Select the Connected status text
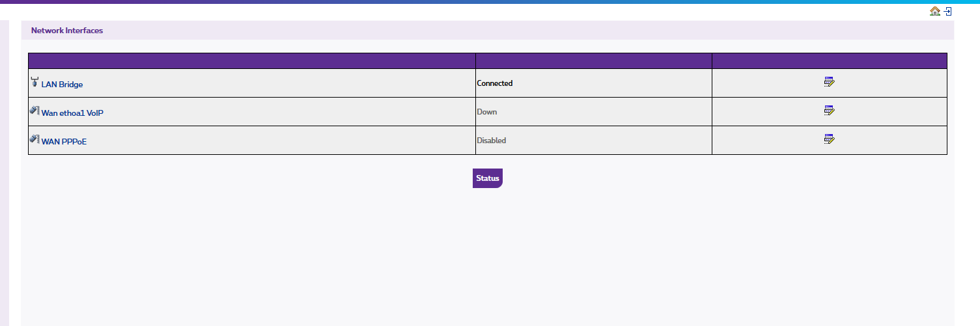980x326 pixels. (x=495, y=83)
